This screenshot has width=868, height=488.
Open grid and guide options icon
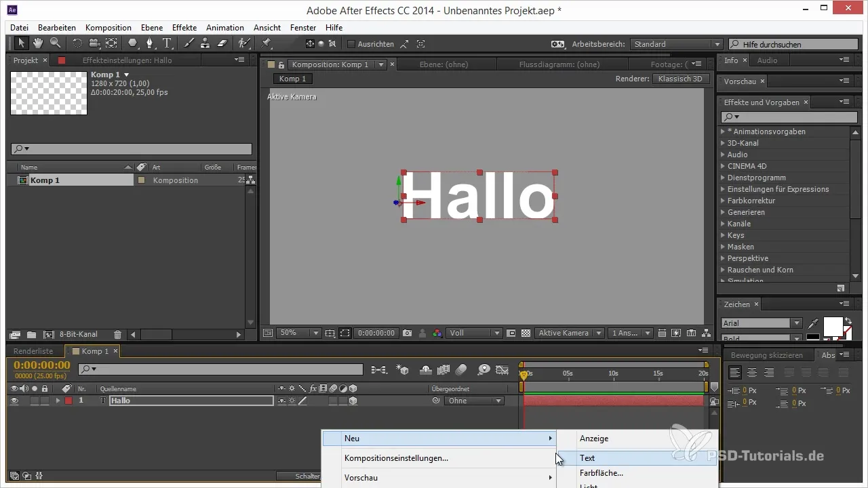[330, 333]
